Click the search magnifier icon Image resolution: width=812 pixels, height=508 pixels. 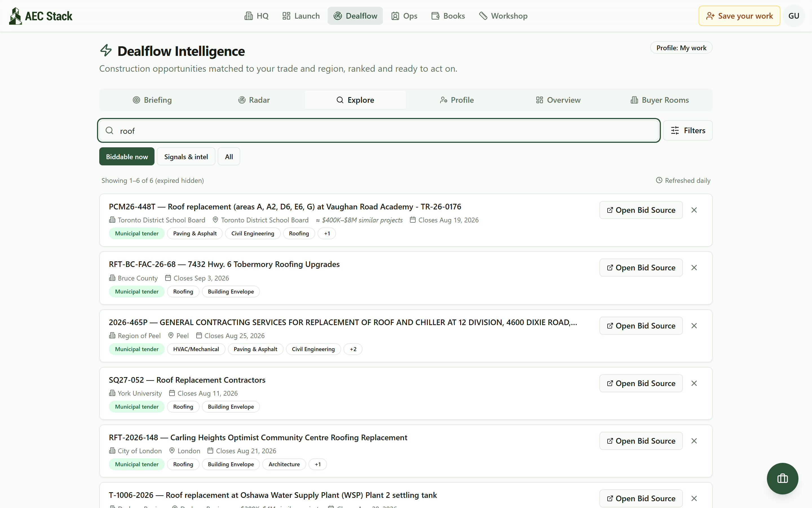109,130
